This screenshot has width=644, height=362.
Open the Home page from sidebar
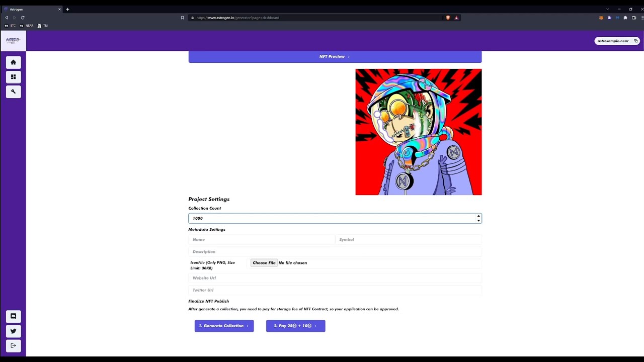pos(13,62)
